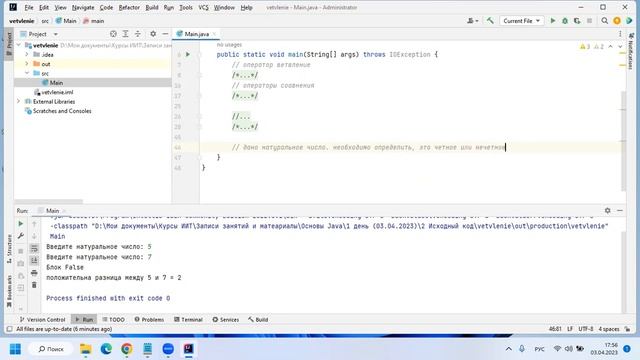
Task: Select opened file with the locate target icon
Action: pos(113,34)
